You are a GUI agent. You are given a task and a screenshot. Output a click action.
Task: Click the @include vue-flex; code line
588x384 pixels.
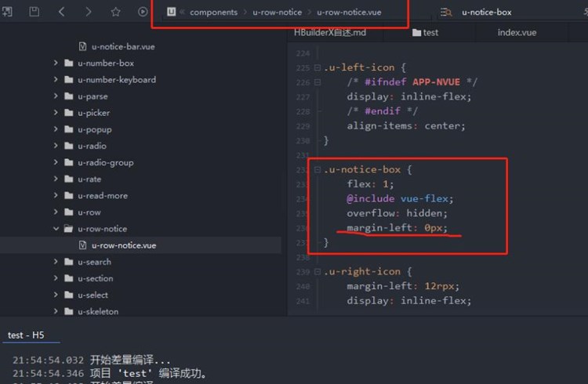click(x=400, y=198)
